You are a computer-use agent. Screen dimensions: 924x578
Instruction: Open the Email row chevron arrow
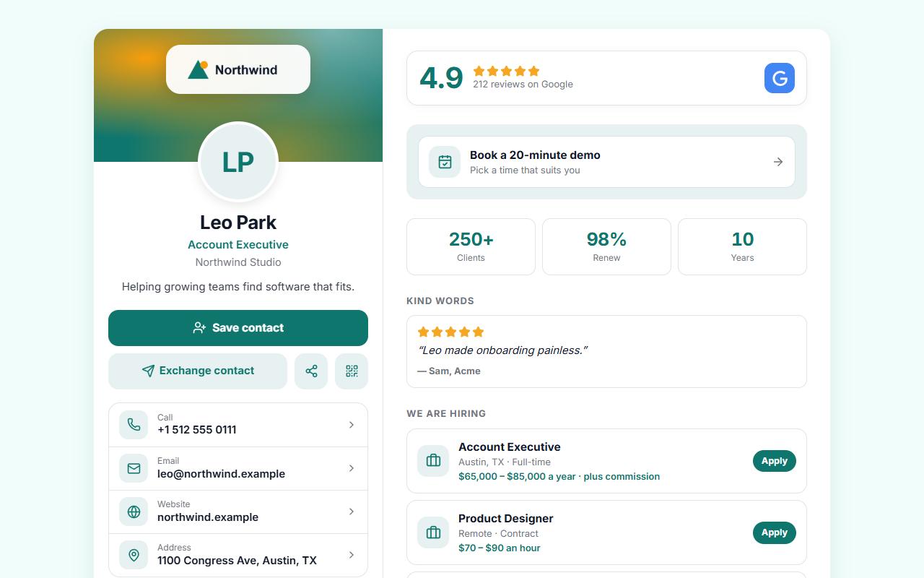pyautogui.click(x=352, y=468)
